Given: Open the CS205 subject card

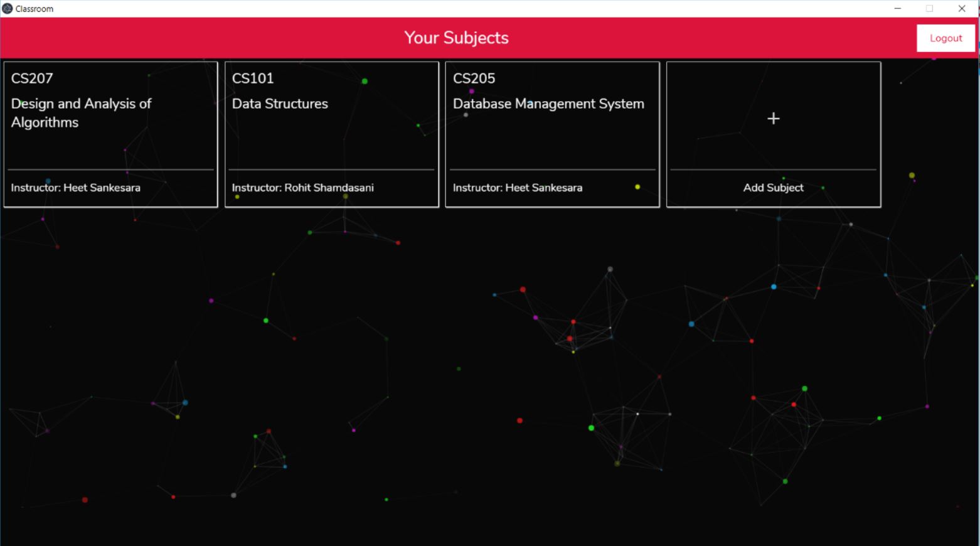Looking at the screenshot, I should coord(552,134).
